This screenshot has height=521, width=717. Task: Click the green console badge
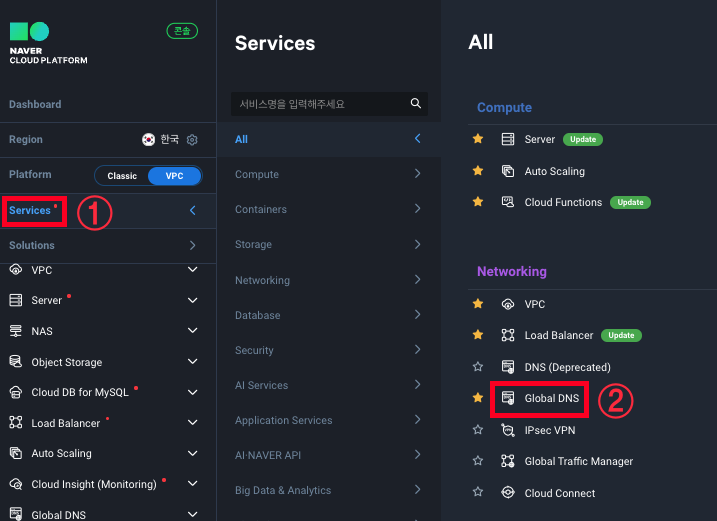(182, 31)
